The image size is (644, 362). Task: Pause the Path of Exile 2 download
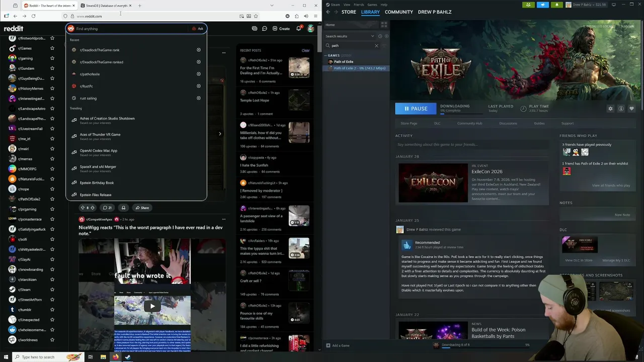416,109
